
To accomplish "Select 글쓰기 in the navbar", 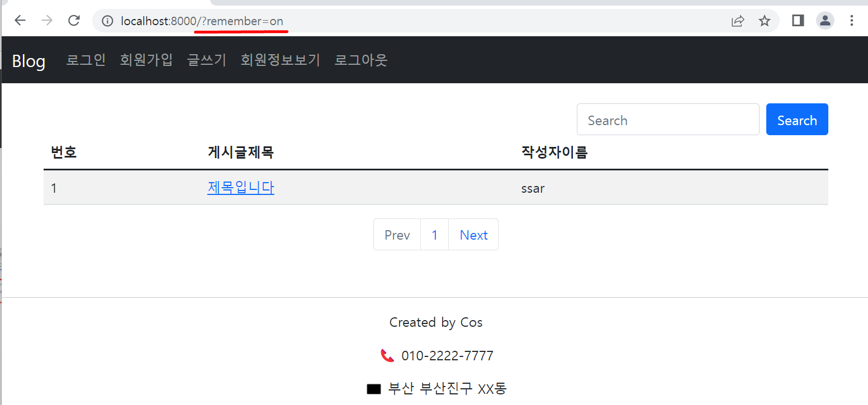I will tap(207, 60).
